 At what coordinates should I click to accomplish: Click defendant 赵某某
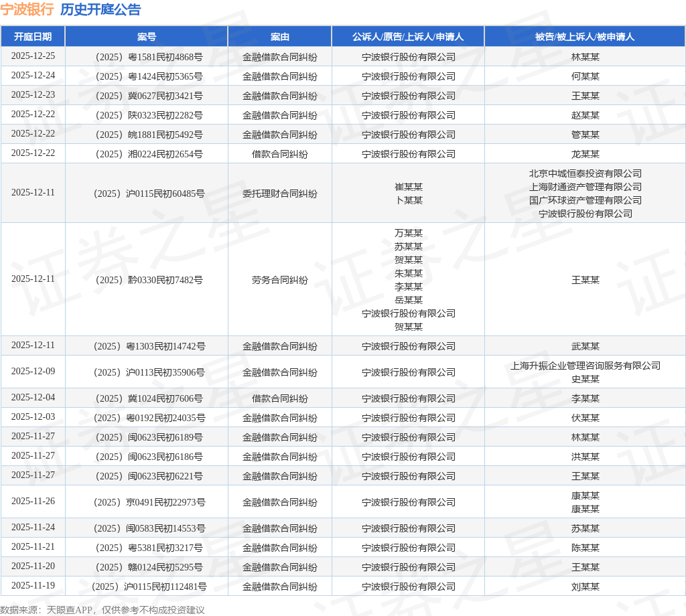coord(586,115)
